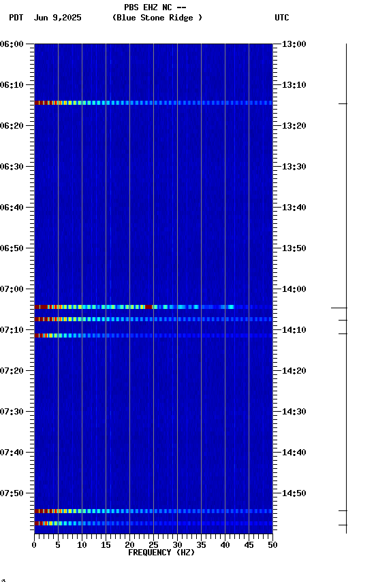Click the 14:20 UTC time label
Image resolution: width=376 pixels, height=588 pixels.
point(294,371)
